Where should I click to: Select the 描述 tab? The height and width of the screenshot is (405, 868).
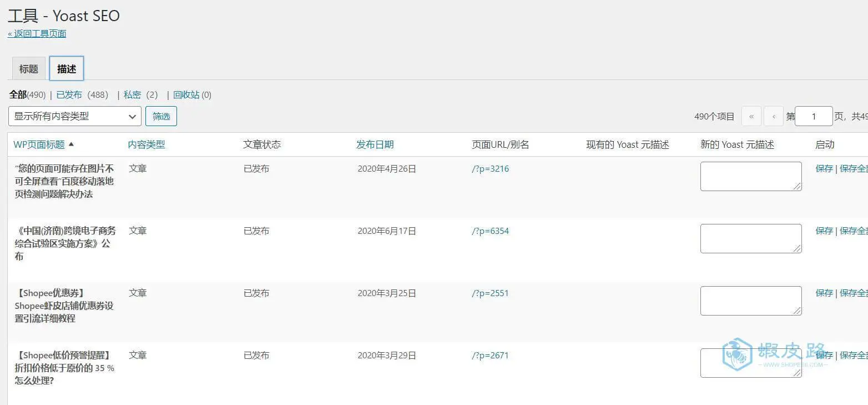click(x=67, y=69)
